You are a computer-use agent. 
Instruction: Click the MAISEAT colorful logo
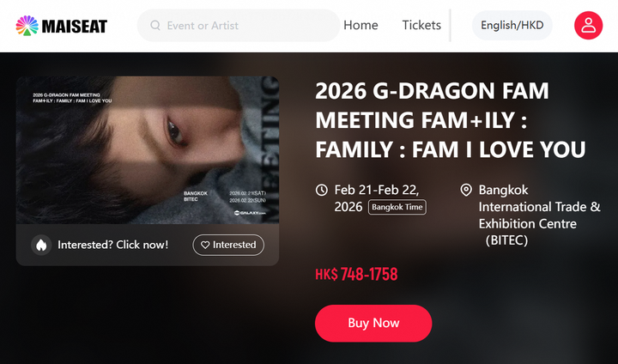pos(62,26)
